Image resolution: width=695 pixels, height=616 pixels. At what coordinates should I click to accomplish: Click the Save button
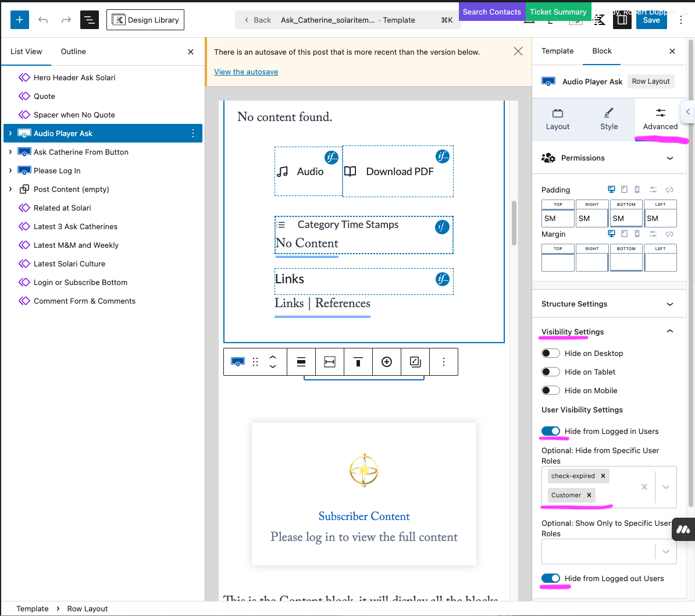651,20
